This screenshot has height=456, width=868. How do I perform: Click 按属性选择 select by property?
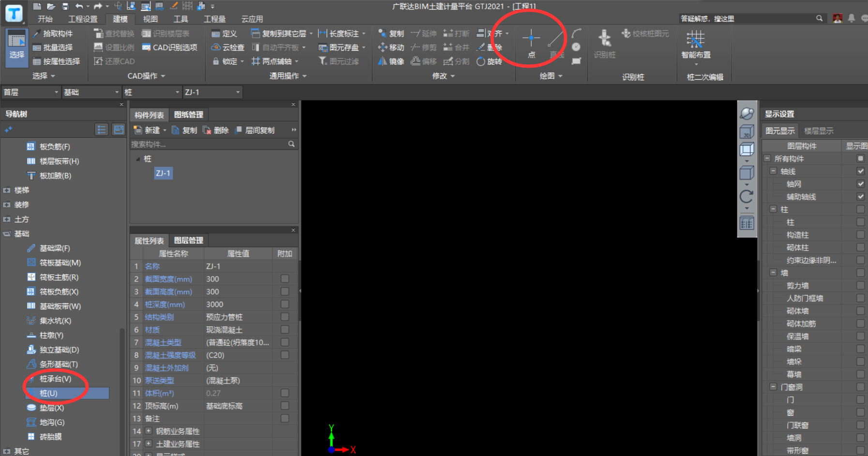pyautogui.click(x=56, y=61)
